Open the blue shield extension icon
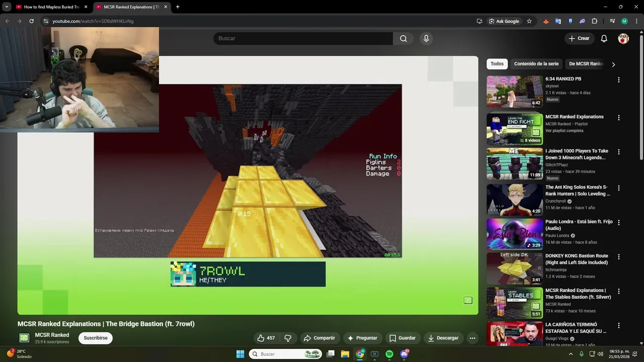Viewport: 644px width, 362px height. point(570,21)
